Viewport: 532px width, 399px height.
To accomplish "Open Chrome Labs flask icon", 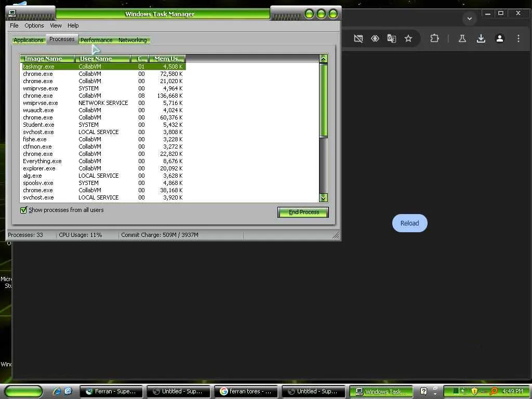I will pos(462,38).
